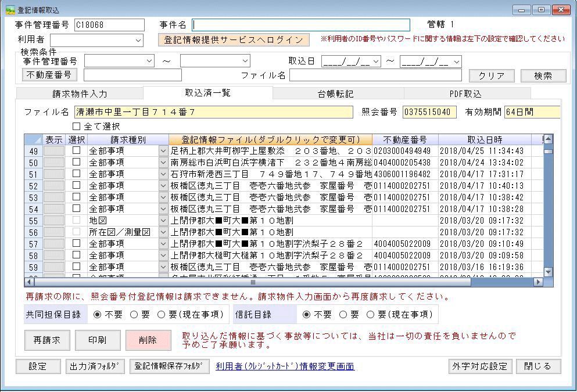577x392 pixels.
Task: Click the 事件名 input field
Action: point(300,25)
